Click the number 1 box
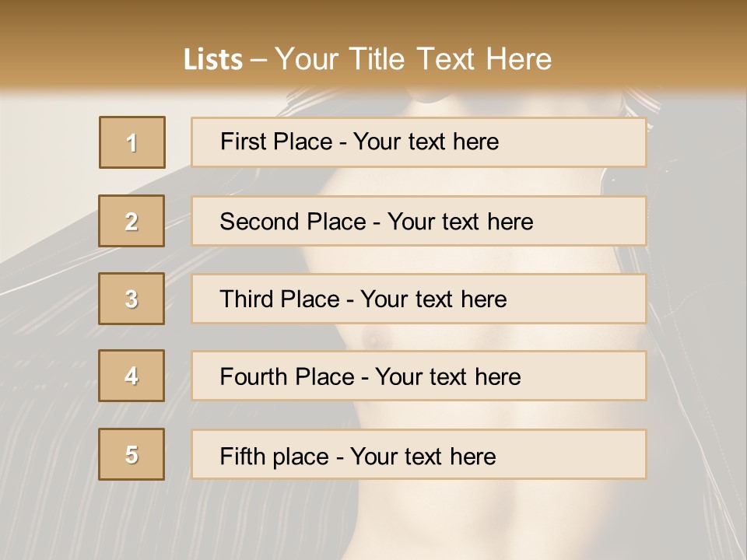747x560 pixels. [132, 142]
